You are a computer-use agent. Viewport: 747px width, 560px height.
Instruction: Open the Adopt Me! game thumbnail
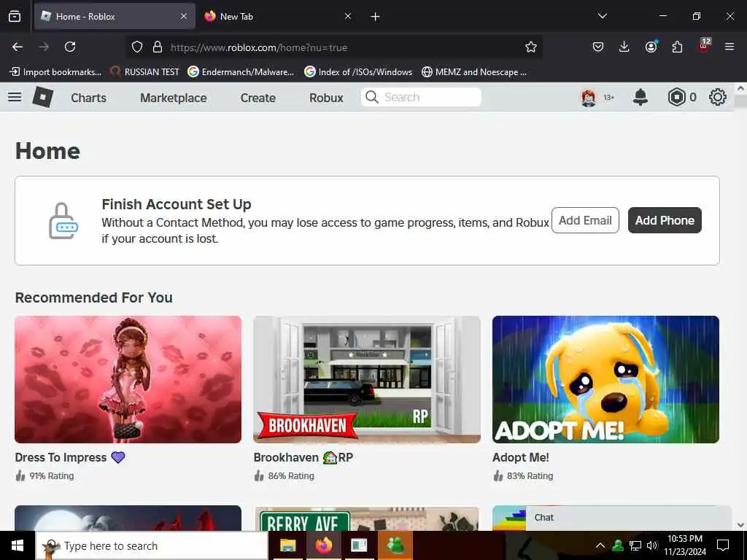pos(605,379)
